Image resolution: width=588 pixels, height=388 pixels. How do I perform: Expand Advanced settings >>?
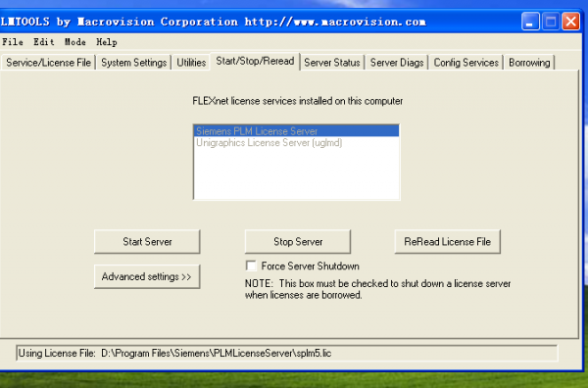tap(147, 276)
